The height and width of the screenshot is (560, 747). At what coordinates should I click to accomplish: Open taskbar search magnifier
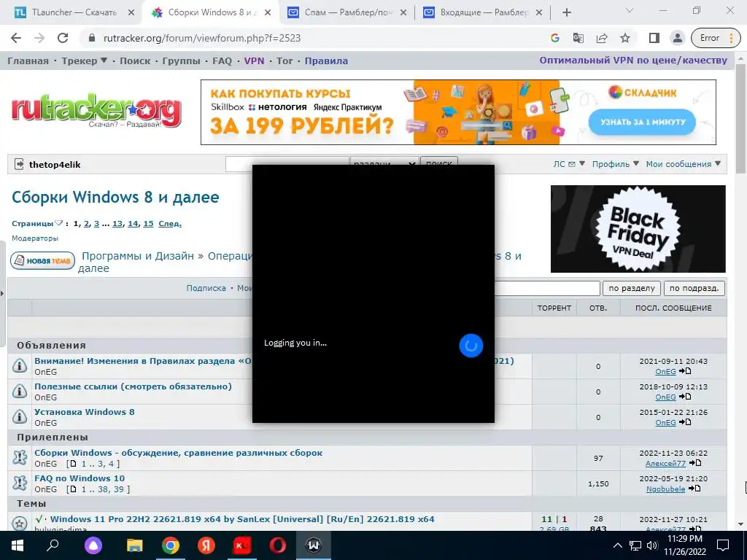point(53,545)
